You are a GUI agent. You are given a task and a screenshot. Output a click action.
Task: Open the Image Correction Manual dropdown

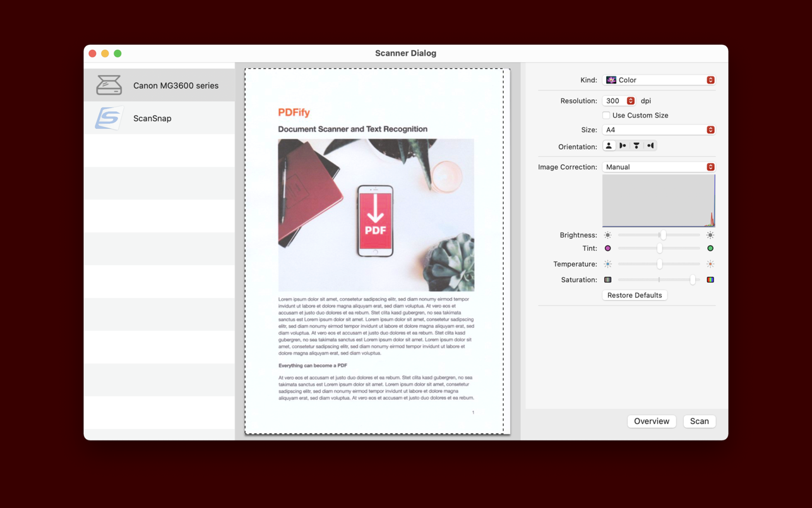click(x=659, y=167)
